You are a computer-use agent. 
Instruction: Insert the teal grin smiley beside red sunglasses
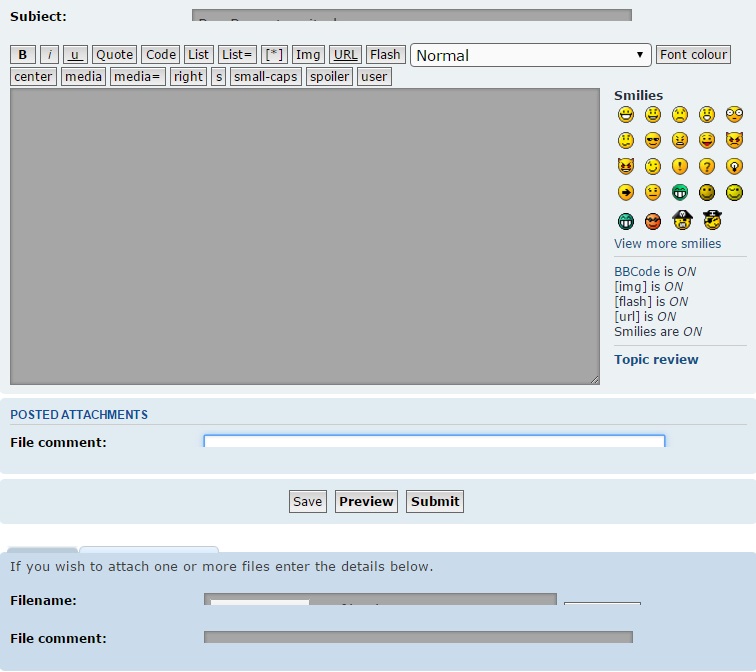626,222
